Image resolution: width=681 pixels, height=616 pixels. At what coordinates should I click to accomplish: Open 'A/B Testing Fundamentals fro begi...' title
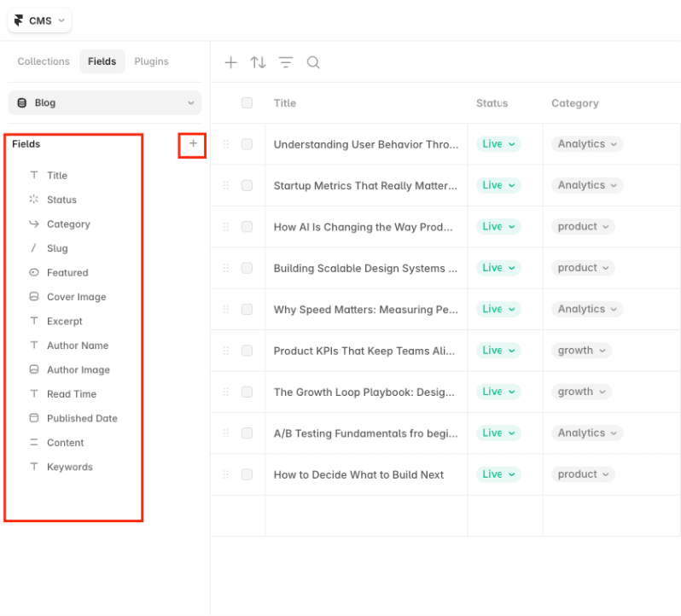point(366,433)
